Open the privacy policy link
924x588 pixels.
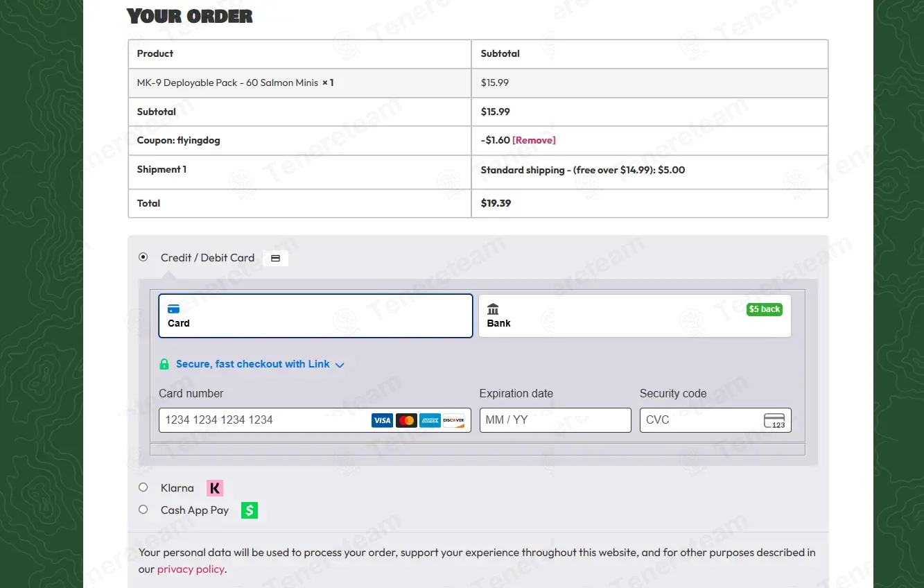[191, 569]
